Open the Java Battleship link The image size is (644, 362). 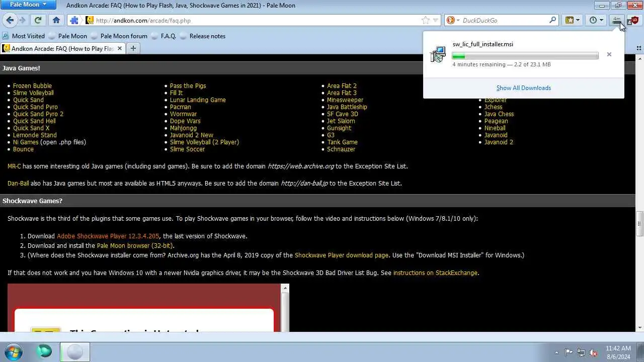coord(347,107)
